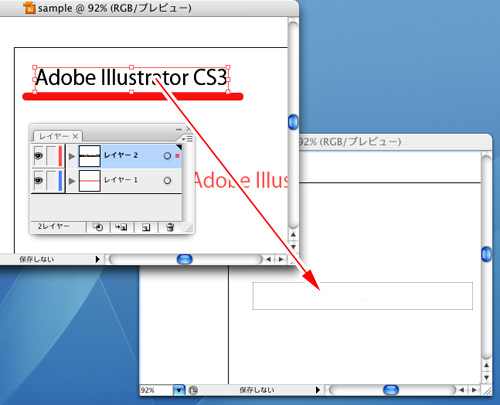Click the レイヤー 1 layer name
Screen dimensions: 500x405
click(121, 180)
